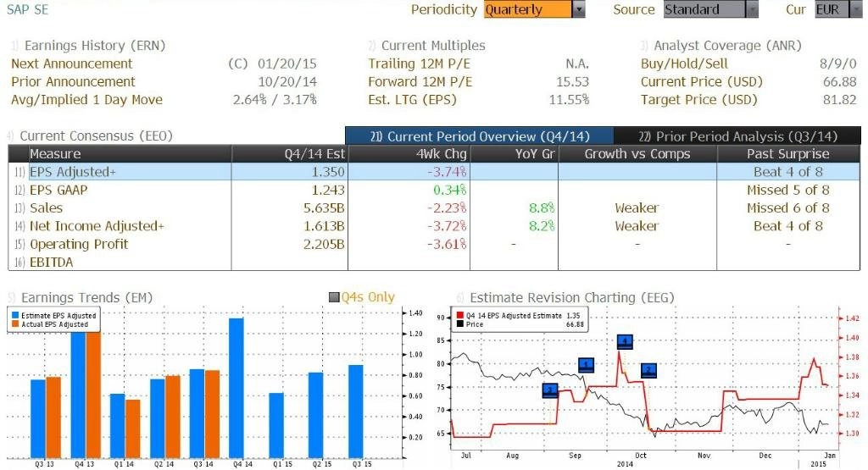Click the Q3 15 estimate bar
This screenshot has height=470, width=868.
point(355,412)
